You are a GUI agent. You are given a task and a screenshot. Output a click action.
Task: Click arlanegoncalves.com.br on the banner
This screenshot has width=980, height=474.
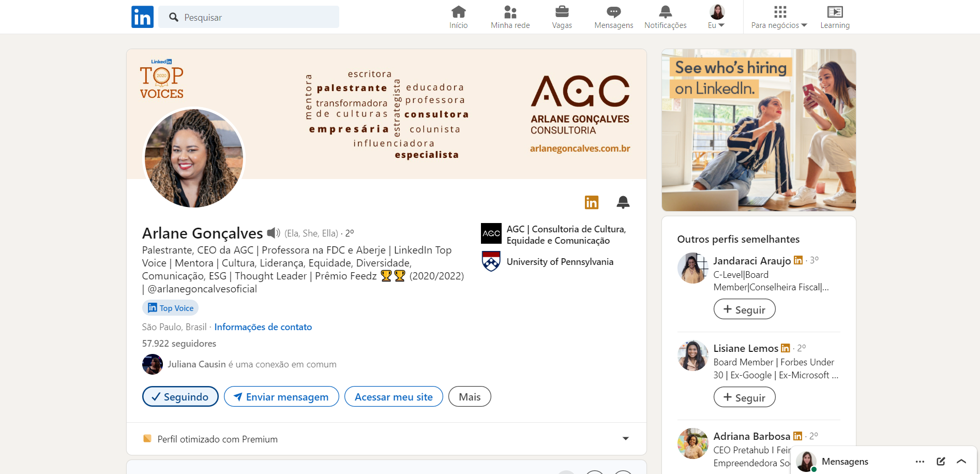(x=580, y=149)
